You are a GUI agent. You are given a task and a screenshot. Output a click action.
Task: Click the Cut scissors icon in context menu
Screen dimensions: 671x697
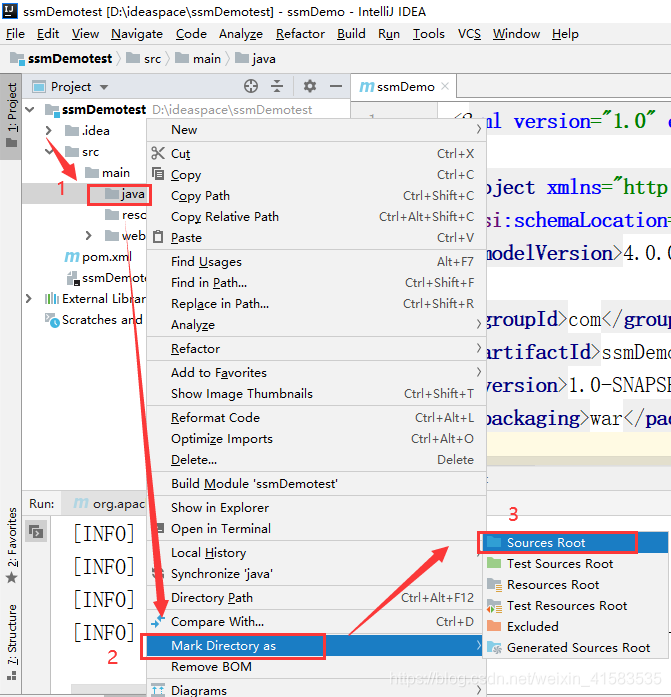click(x=157, y=154)
